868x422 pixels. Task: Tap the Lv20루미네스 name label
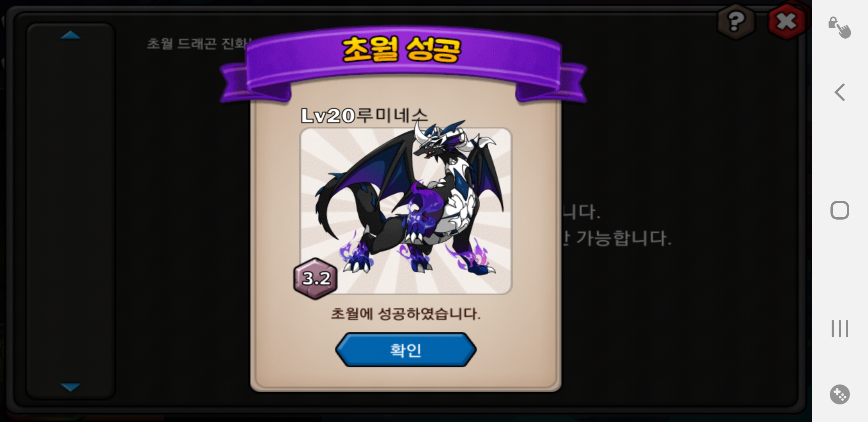(364, 115)
